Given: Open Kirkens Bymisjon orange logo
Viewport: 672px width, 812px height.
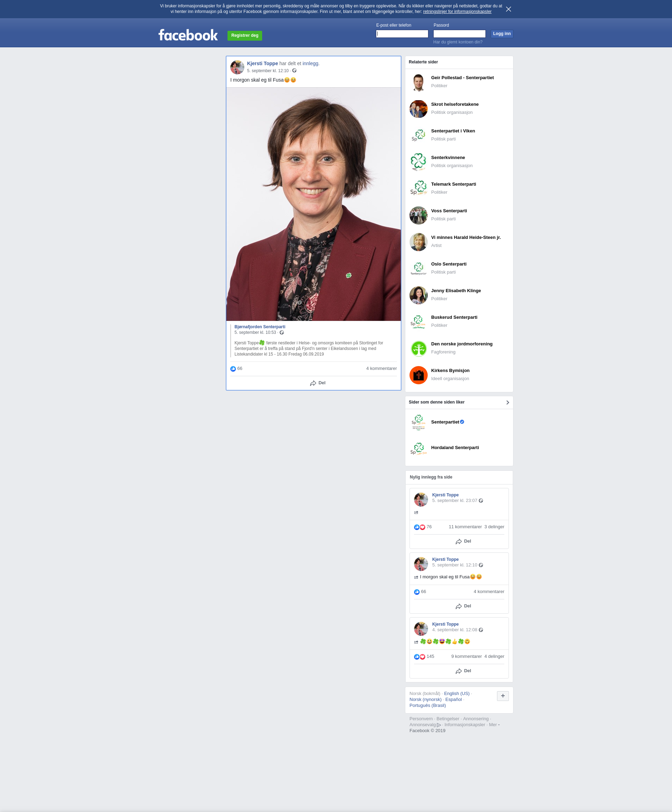Looking at the screenshot, I should pyautogui.click(x=419, y=375).
